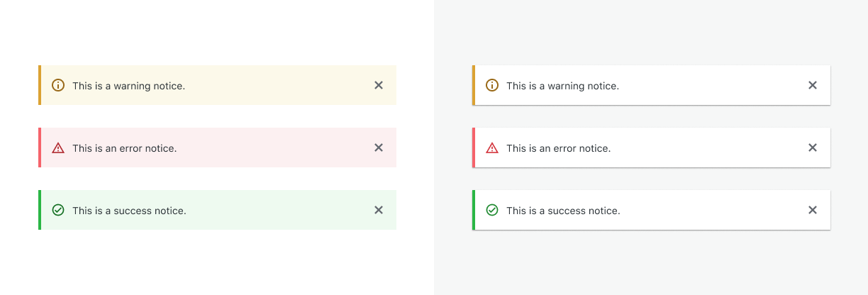Click the green accent bar of the white success card

click(x=474, y=210)
